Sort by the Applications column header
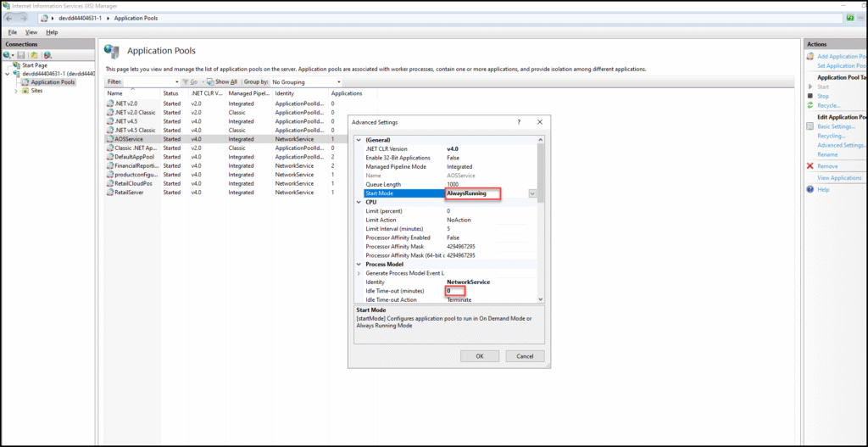This screenshot has width=868, height=447. click(353, 93)
